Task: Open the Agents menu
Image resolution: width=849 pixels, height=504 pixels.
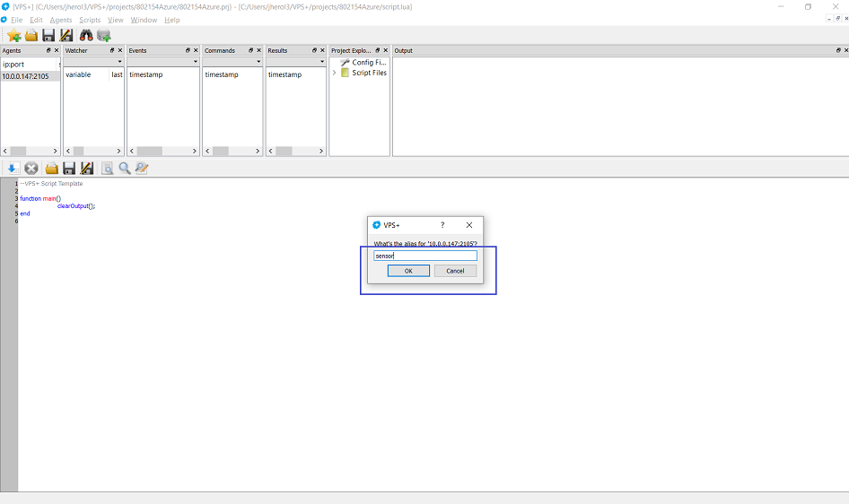Action: (61, 20)
